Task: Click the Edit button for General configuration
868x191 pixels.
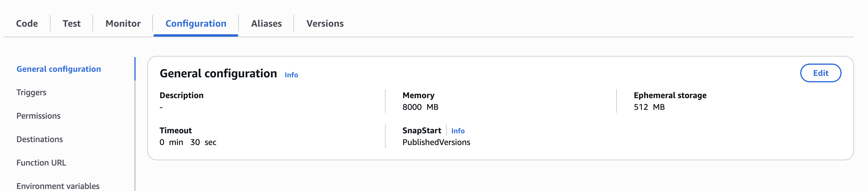Action: coord(821,73)
